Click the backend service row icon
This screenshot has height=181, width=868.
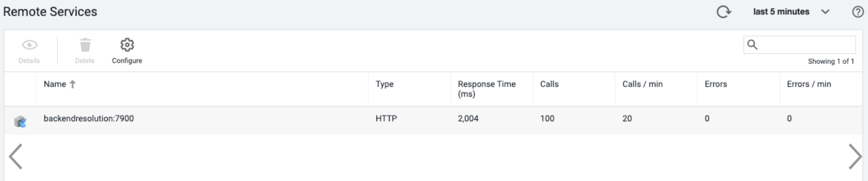[x=20, y=121]
